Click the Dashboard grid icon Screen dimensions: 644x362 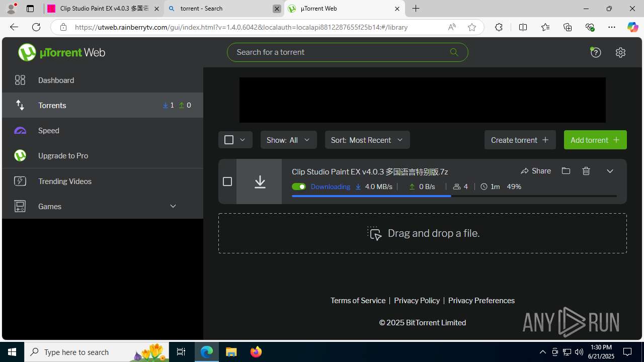[x=20, y=80]
